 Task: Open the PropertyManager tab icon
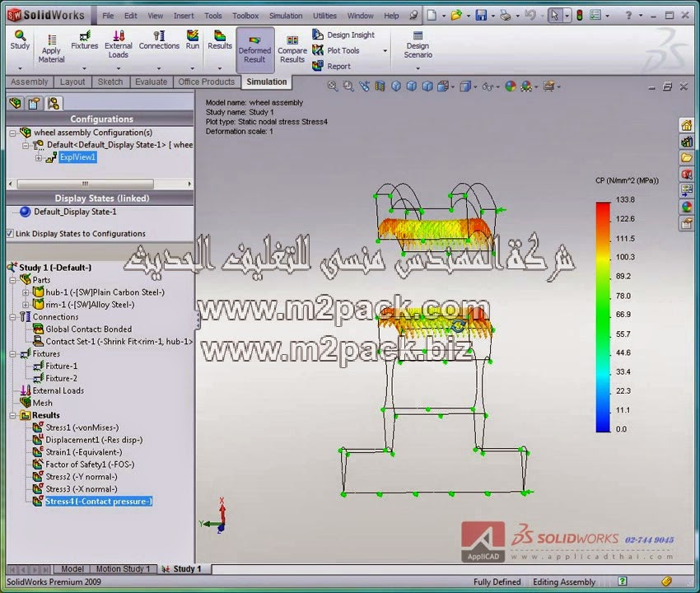(x=34, y=103)
